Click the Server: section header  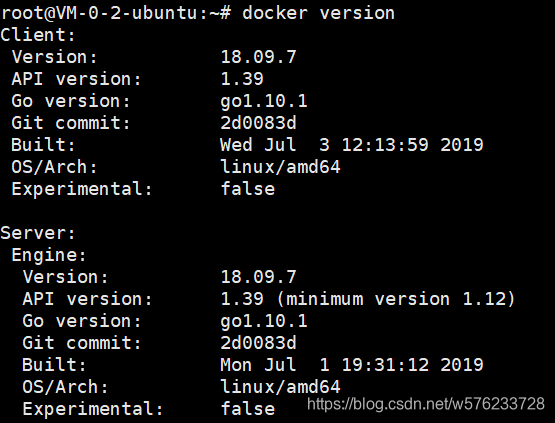38,233
